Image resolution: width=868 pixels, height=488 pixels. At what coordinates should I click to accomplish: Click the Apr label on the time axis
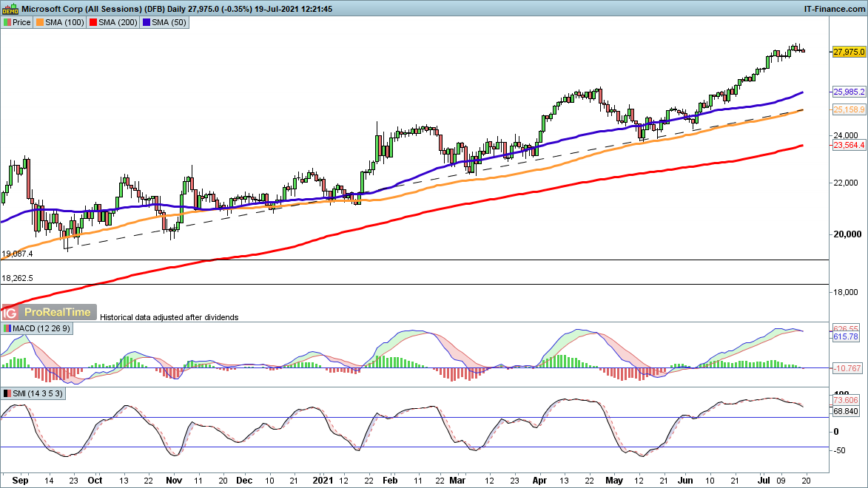coord(539,481)
